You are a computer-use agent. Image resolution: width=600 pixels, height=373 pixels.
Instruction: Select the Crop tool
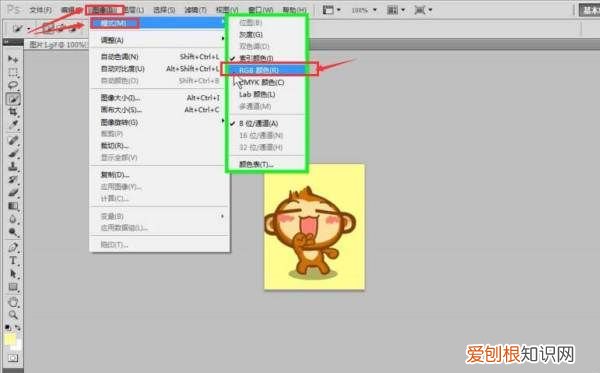click(x=13, y=112)
